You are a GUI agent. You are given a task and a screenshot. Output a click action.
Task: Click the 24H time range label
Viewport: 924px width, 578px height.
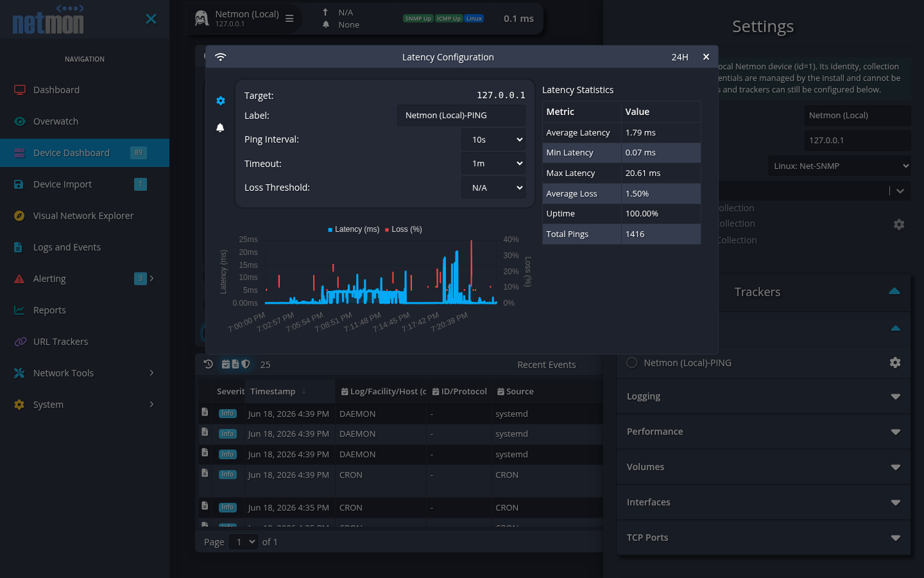680,57
